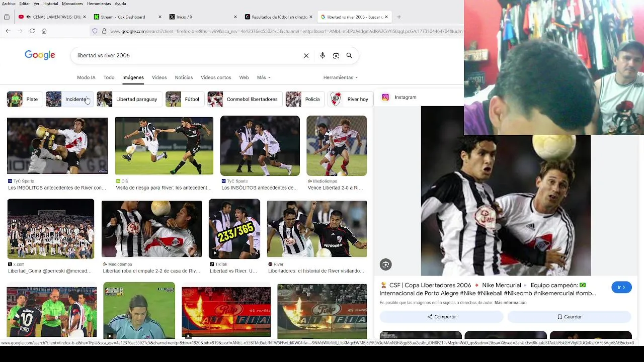Screen dimensions: 644x362
Task: Open the Firefox tab list icon
Action: 7,17
